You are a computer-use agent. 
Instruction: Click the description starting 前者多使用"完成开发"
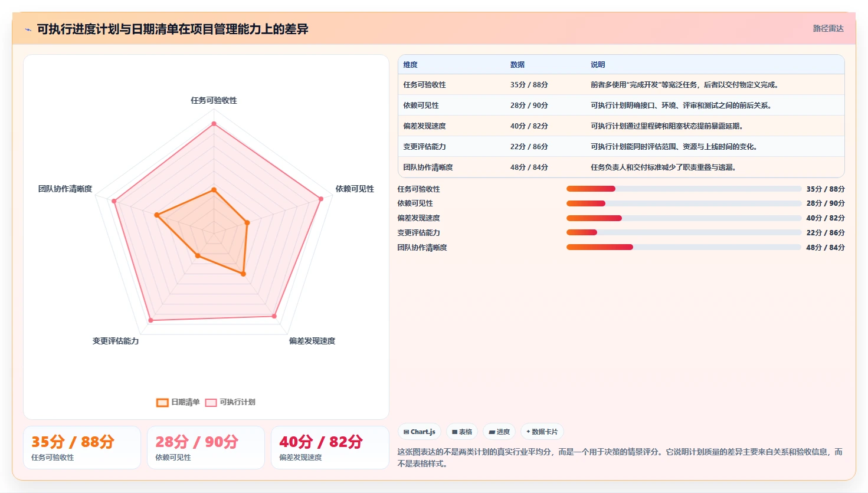point(686,85)
